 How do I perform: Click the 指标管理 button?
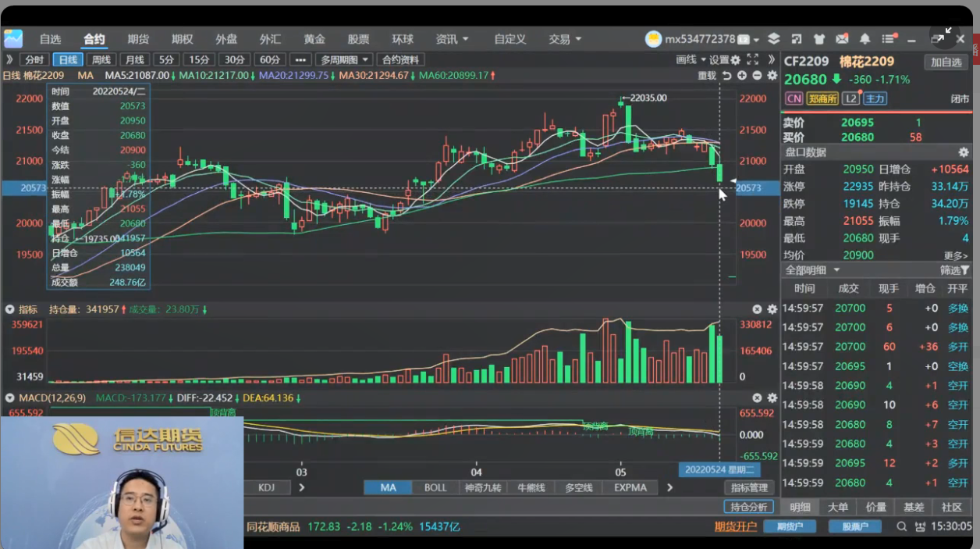point(749,487)
